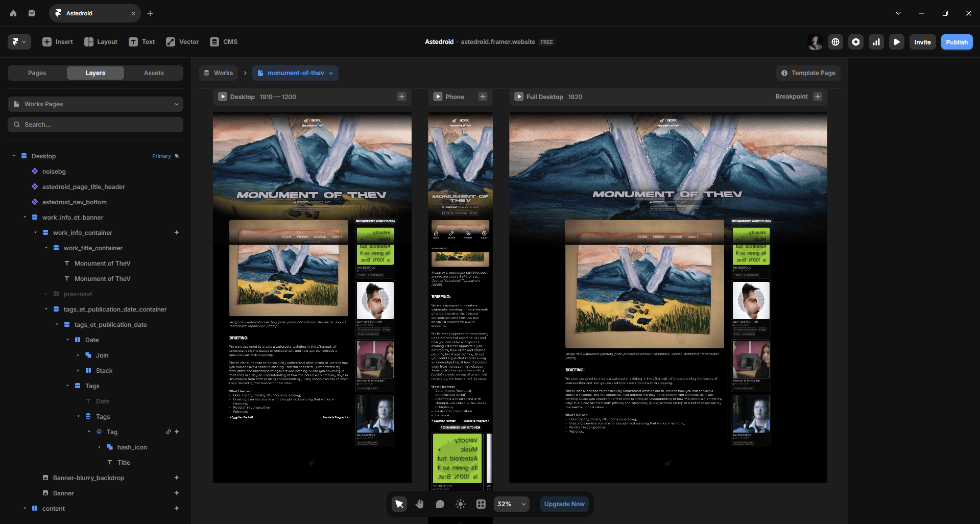Select the astedroid_nav_bottom layer

pos(74,202)
